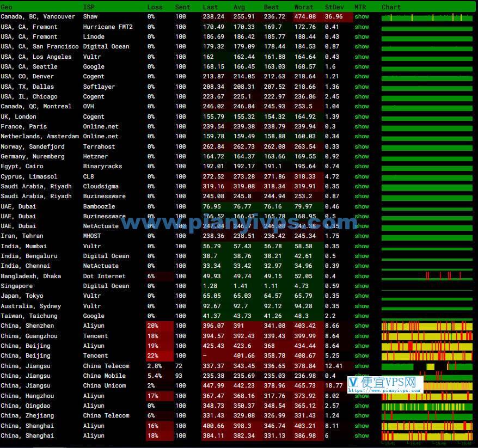Click 'show' in France Paris Online.net row
The width and height of the screenshot is (478, 448).
[x=361, y=126]
